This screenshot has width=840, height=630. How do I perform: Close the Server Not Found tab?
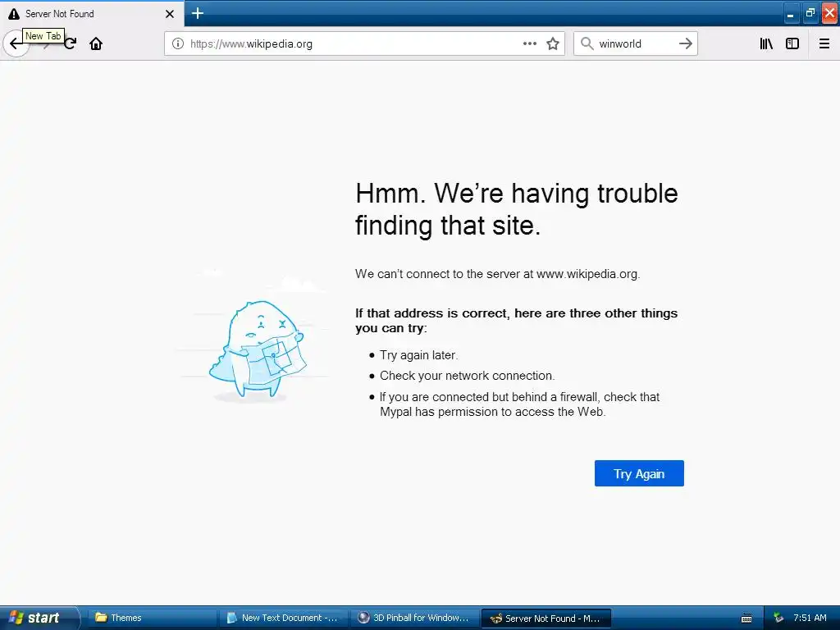tap(170, 14)
